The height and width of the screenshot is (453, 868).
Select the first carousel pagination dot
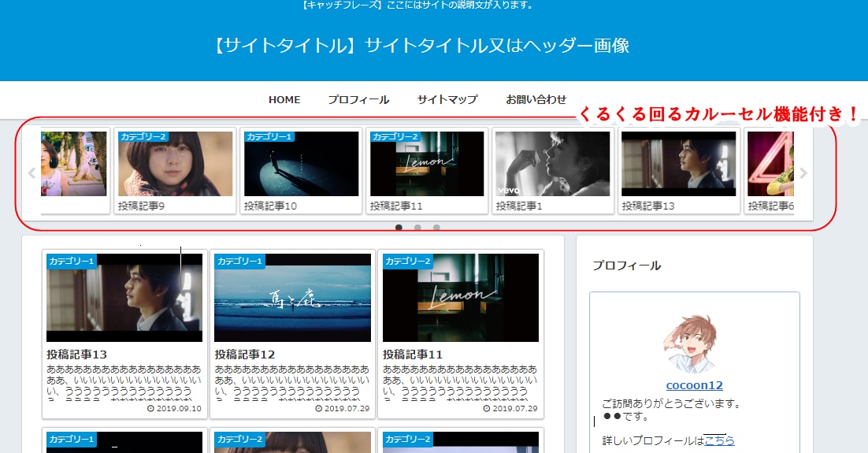pos(399,228)
